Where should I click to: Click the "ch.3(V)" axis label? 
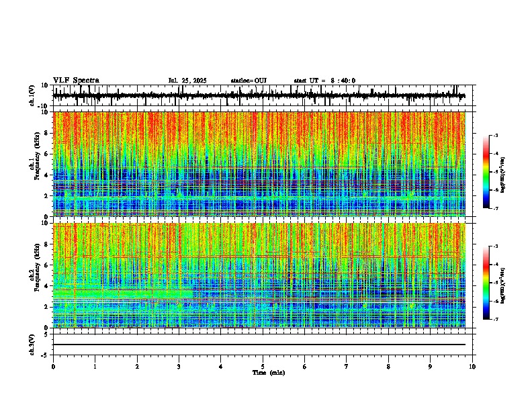click(x=32, y=345)
